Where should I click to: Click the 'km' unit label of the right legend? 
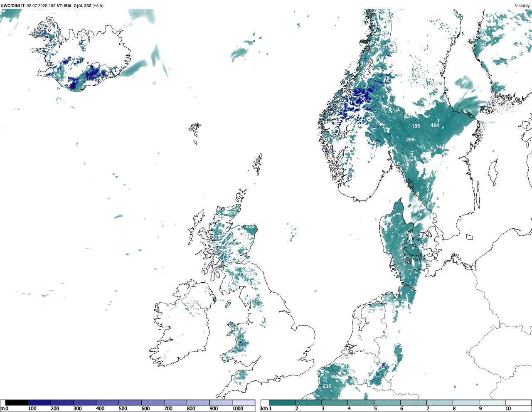(264, 409)
